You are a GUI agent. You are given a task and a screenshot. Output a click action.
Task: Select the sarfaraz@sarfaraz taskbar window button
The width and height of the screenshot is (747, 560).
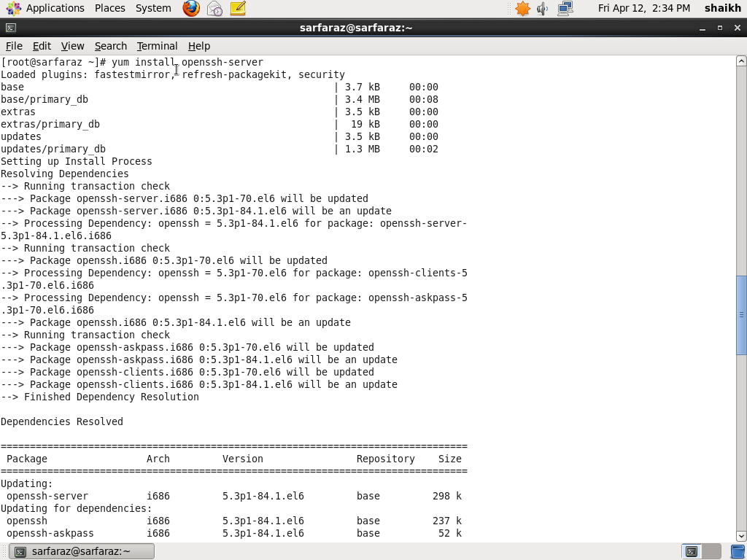(82, 551)
